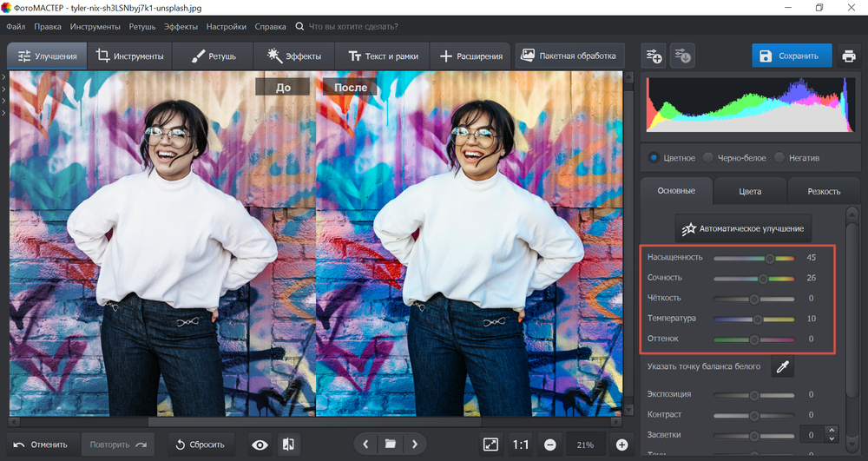Screen dimensions: 868x461
Task: Select the Черно-белое radio option
Action: [x=709, y=158]
